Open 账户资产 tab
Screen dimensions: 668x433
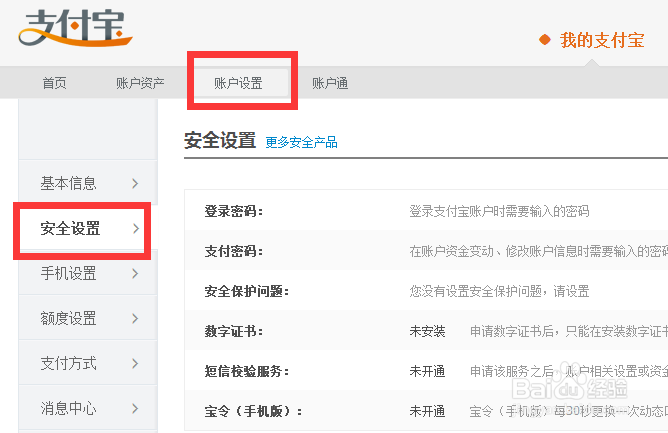pos(140,83)
